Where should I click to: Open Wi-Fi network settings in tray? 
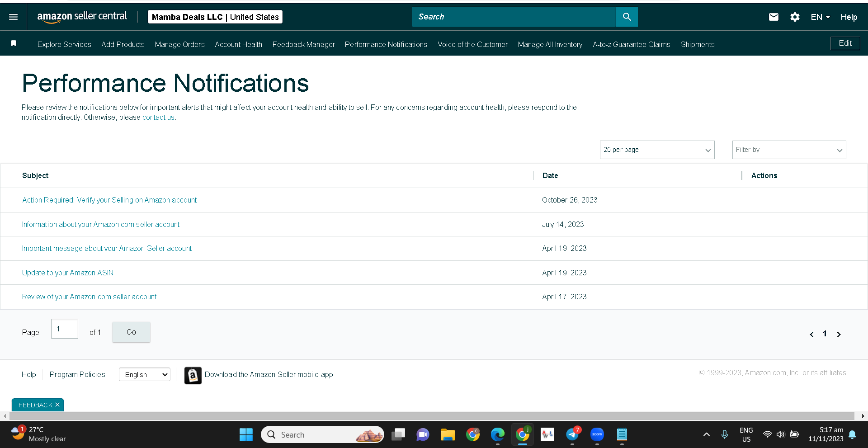(767, 435)
